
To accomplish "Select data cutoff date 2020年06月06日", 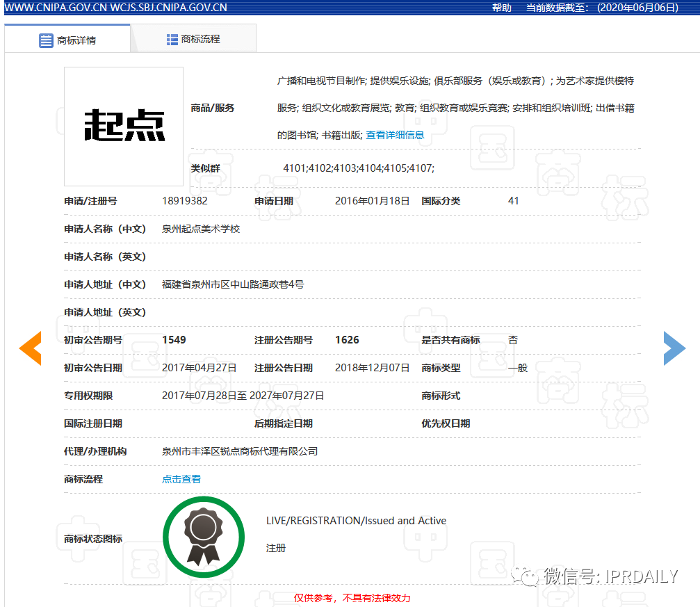I will 637,8.
